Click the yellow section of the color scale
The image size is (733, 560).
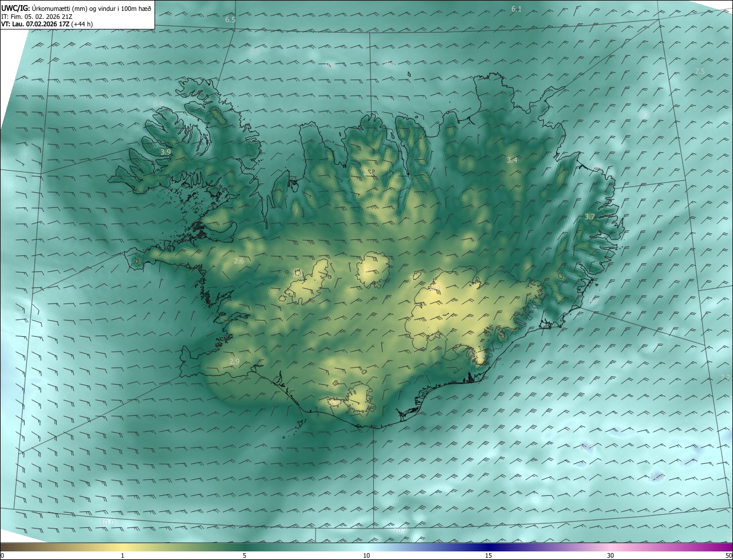[x=123, y=547]
